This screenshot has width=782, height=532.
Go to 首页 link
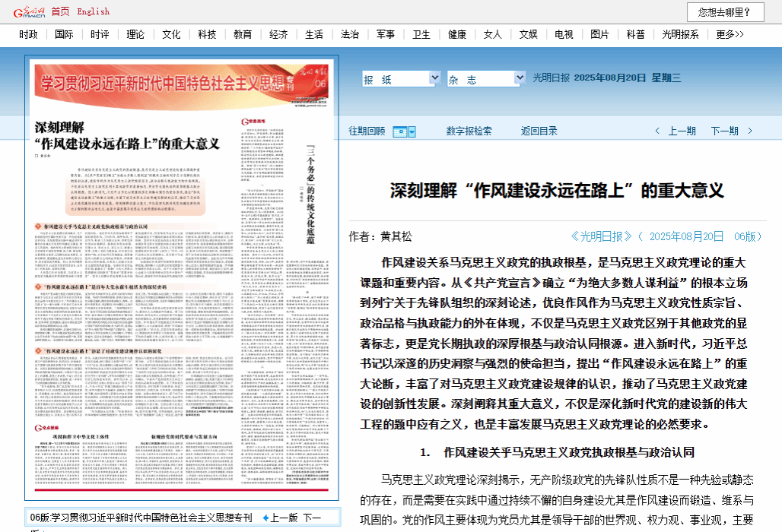tap(60, 11)
